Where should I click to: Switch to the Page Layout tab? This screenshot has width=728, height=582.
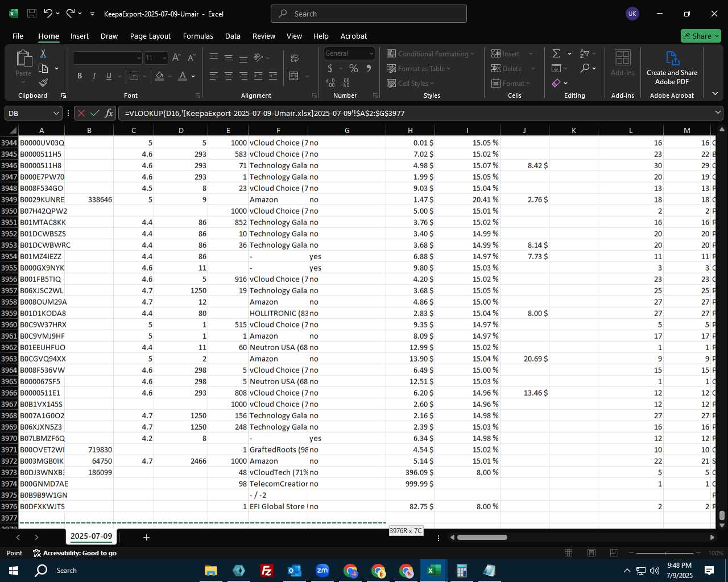(150, 36)
